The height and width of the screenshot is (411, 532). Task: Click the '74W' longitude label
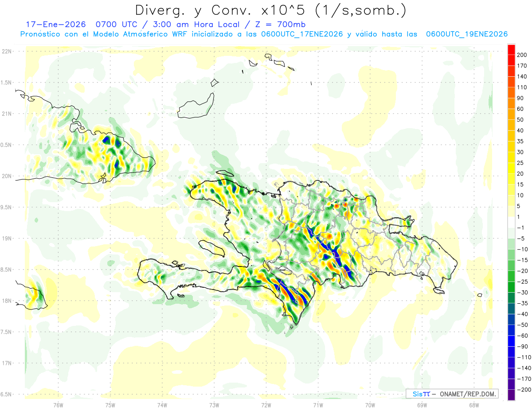(x=162, y=405)
